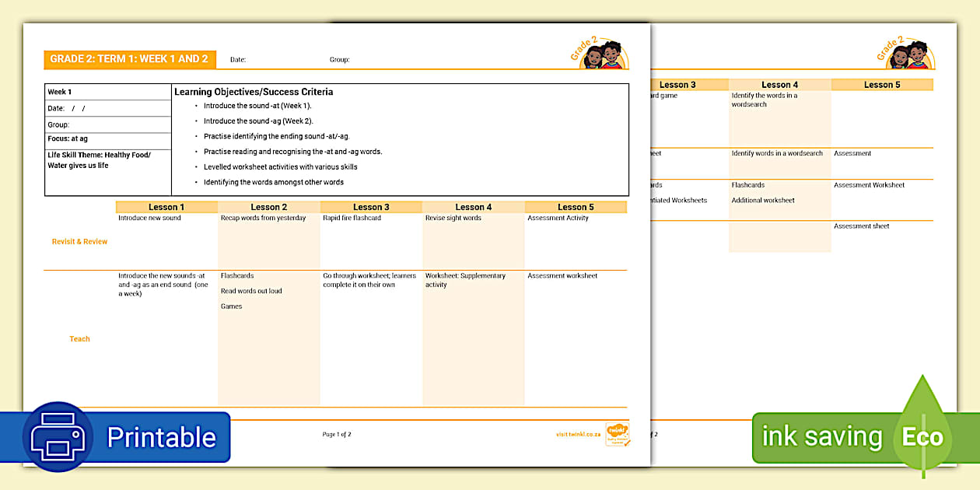The height and width of the screenshot is (490, 980).
Task: Select the Lesson 1 column header
Action: coord(166,207)
